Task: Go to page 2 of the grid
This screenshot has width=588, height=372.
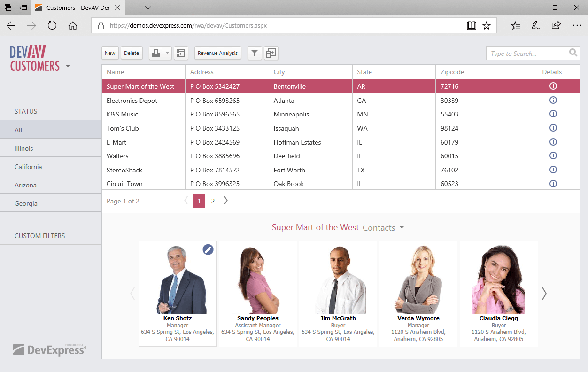Action: (x=213, y=201)
